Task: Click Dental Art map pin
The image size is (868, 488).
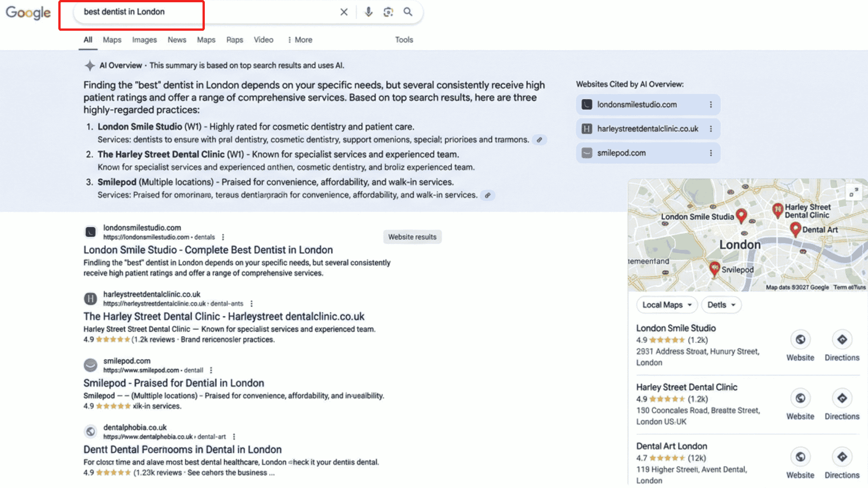Action: point(795,230)
